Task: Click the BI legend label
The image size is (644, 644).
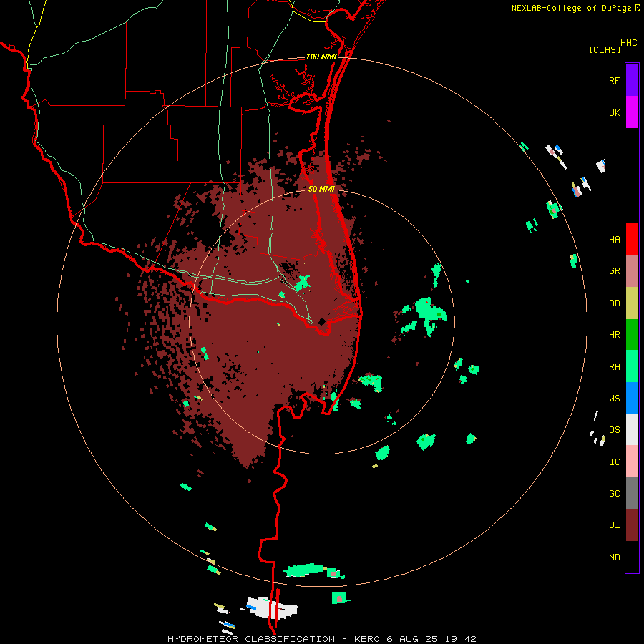Action: 614,525
